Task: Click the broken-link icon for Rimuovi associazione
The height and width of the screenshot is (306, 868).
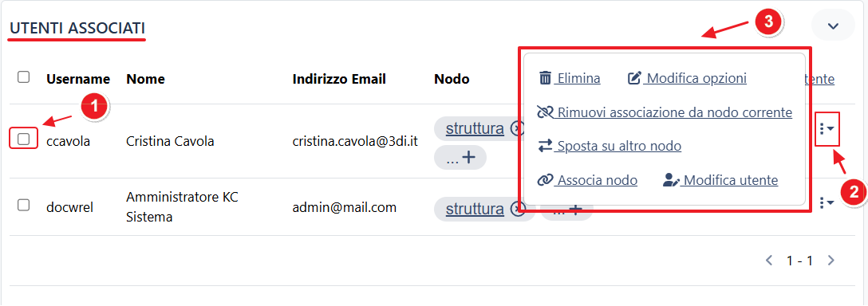Action: tap(545, 112)
